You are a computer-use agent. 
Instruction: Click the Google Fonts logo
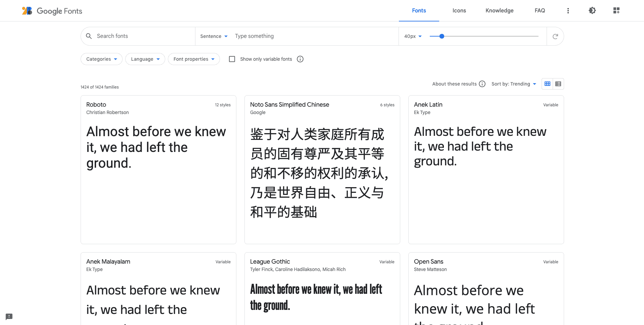52,11
